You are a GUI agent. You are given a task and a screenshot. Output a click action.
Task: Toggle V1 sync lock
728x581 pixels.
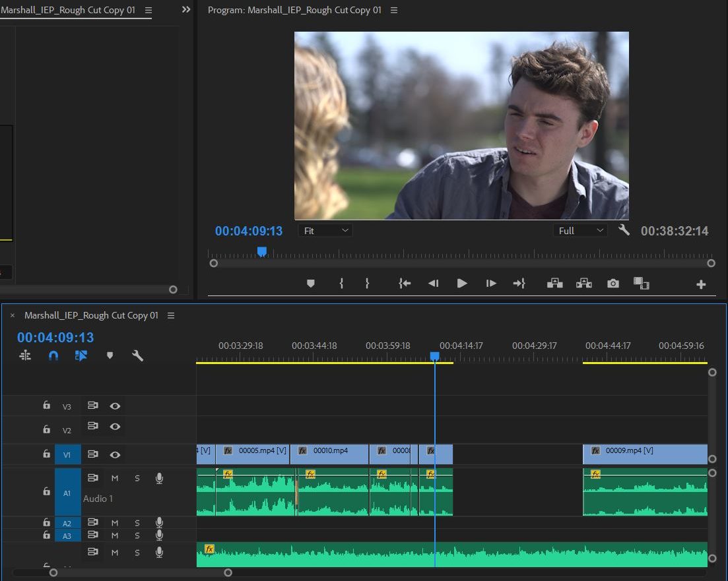click(93, 454)
